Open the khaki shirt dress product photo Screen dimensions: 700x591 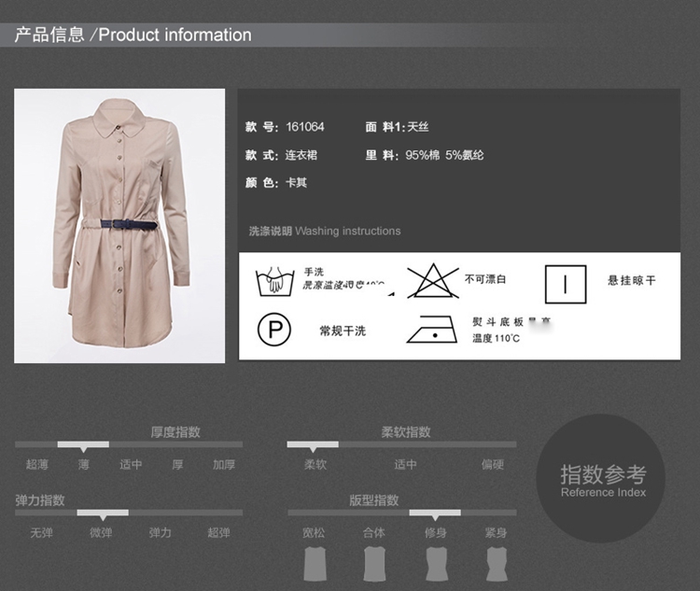click(119, 225)
